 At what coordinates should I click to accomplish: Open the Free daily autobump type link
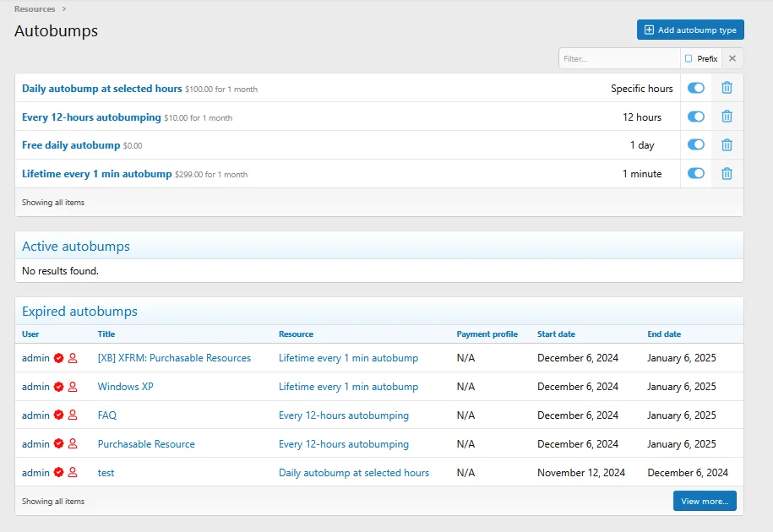[x=71, y=145]
